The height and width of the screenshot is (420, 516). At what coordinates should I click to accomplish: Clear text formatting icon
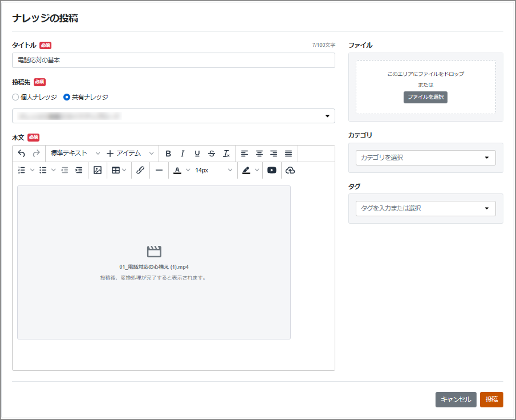[226, 153]
